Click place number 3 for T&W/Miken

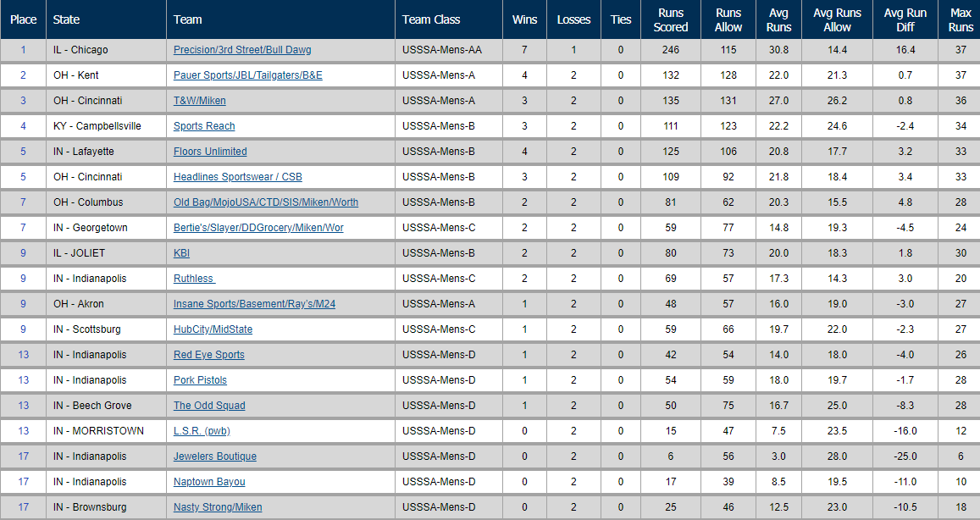(x=23, y=101)
